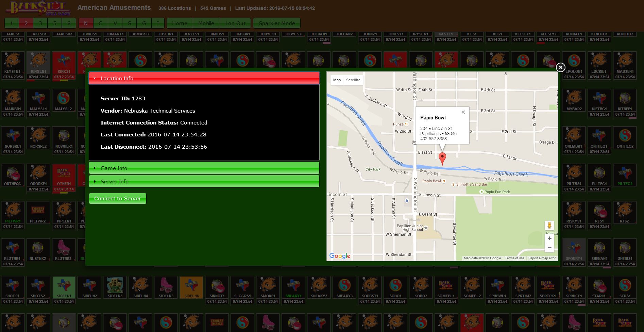This screenshot has height=332, width=644.
Task: Click the KEYSTN1 game tile icon
Action: [13, 61]
